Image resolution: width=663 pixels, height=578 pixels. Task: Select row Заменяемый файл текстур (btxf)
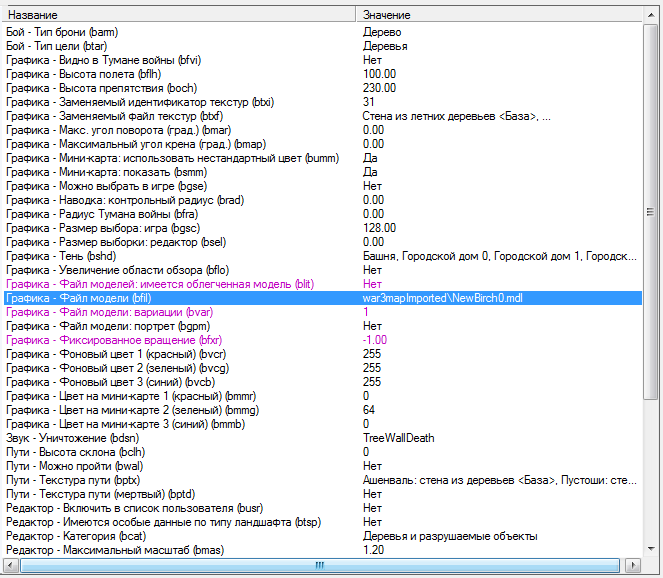323,116
